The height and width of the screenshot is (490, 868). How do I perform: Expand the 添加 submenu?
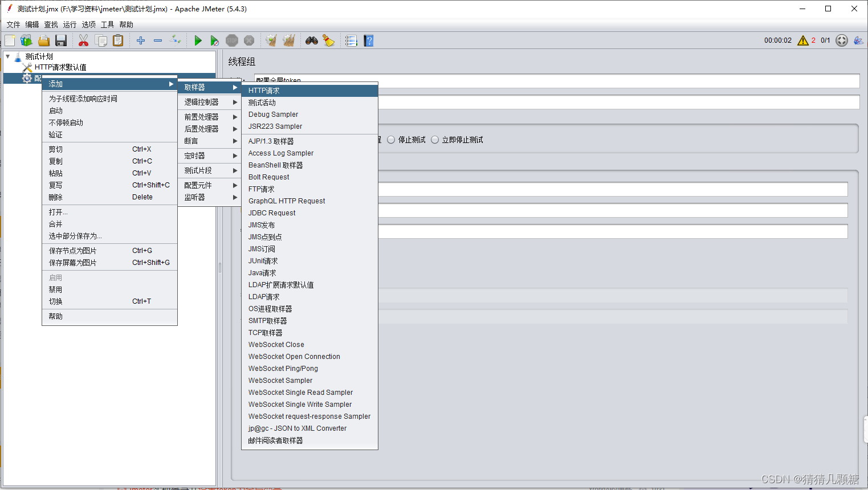click(109, 84)
